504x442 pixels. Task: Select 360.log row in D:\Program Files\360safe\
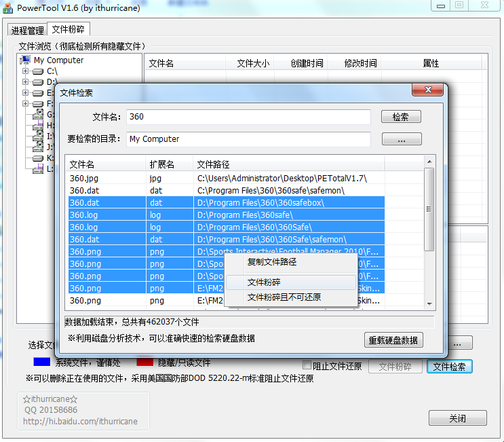click(x=227, y=215)
